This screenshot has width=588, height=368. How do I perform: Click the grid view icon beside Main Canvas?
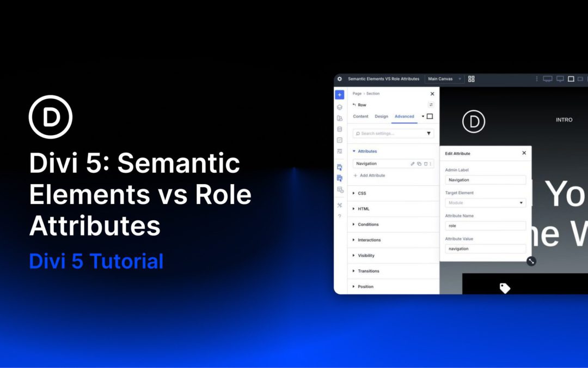[471, 79]
